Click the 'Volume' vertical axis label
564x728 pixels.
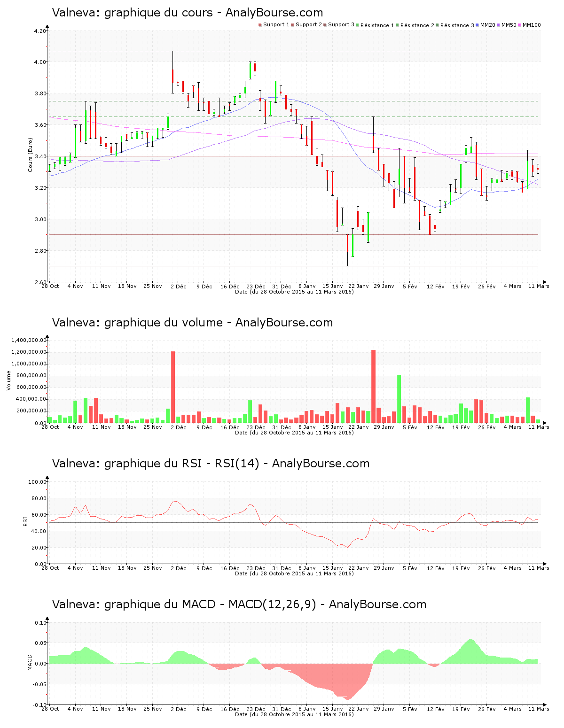pyautogui.click(x=8, y=380)
